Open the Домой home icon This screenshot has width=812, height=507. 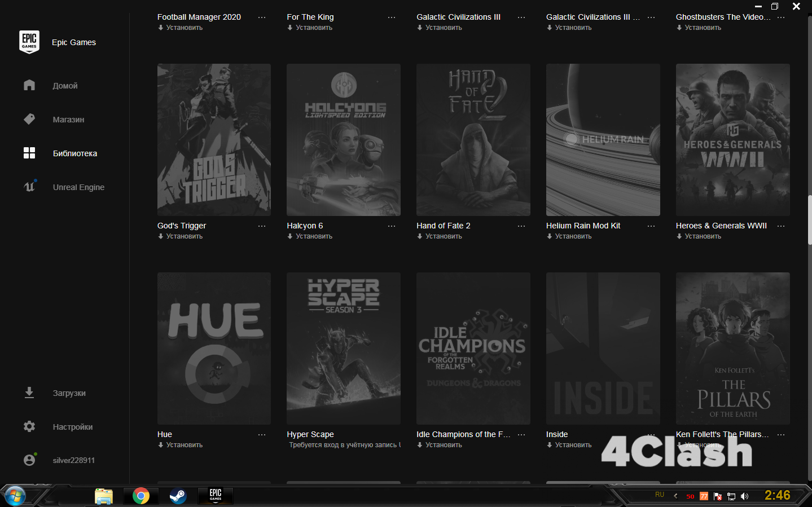pos(29,85)
